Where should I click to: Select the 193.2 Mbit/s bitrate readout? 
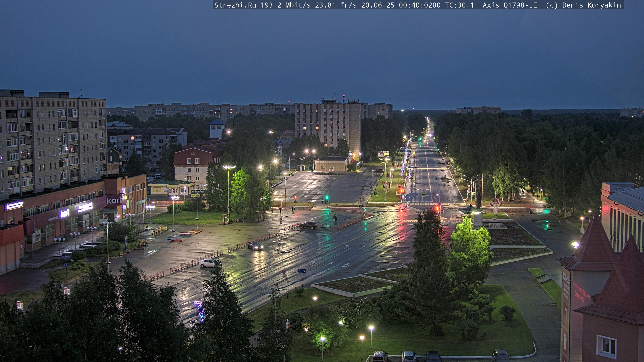pyautogui.click(x=285, y=5)
